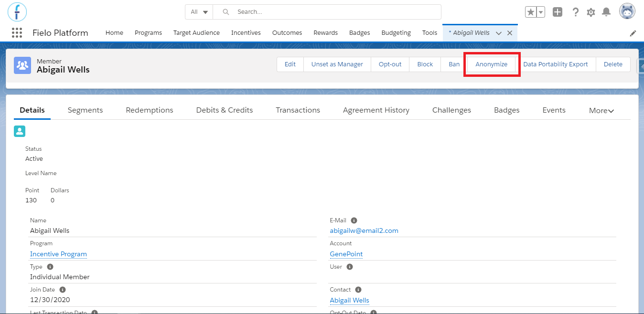The width and height of the screenshot is (644, 314).
Task: Close the Abigail Wells workspace tab
Action: [510, 33]
